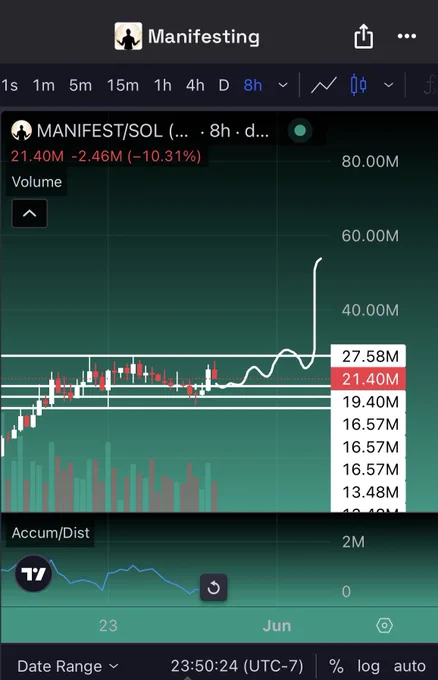Click the red 21.40M current price label
This screenshot has width=438, height=680.
pyautogui.click(x=368, y=379)
